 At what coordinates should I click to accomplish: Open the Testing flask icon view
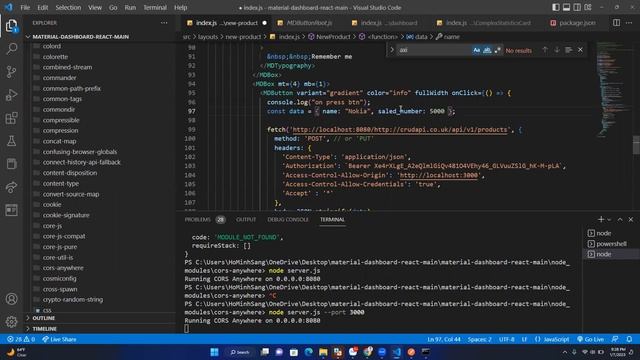pos(11,141)
